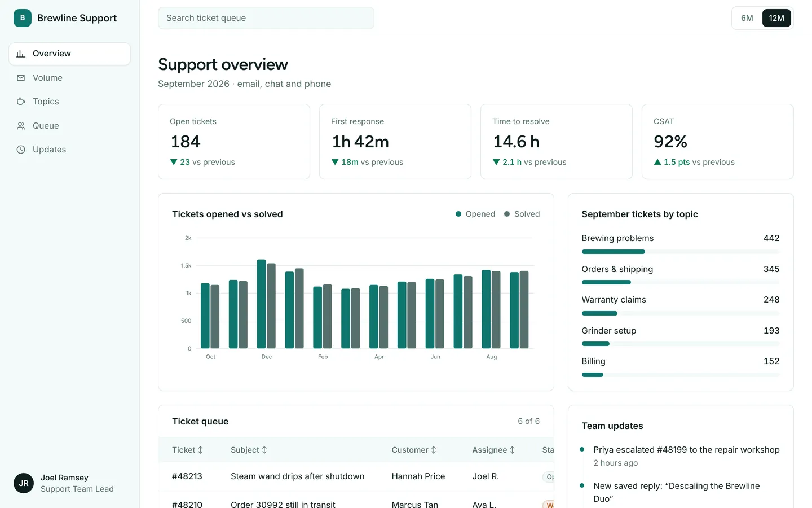Click "Steam wand drips after shutdown" subject
This screenshot has height=508, width=812.
298,476
